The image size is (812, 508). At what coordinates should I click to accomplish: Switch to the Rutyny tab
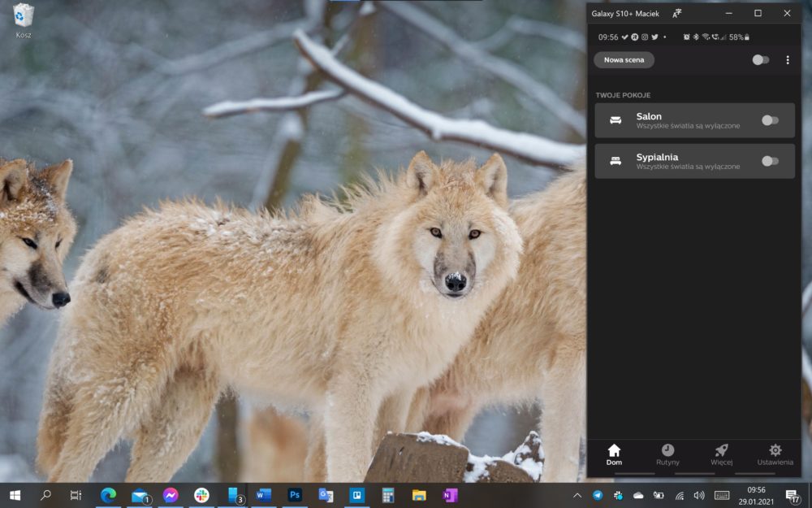[667, 454]
